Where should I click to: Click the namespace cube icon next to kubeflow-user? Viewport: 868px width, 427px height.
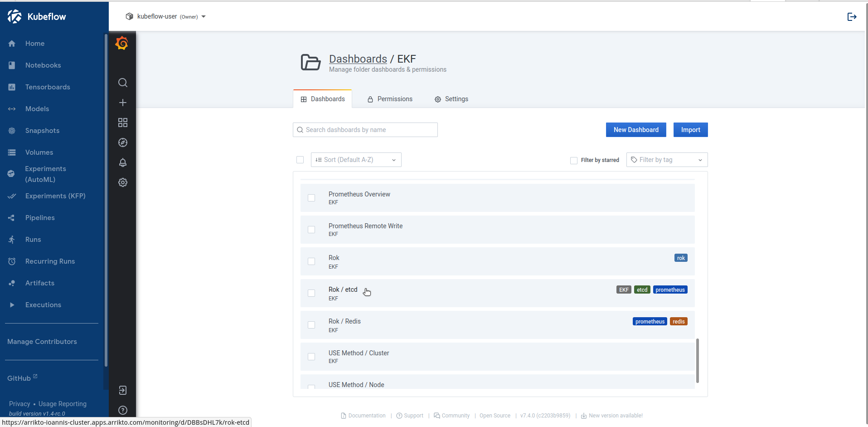(130, 16)
